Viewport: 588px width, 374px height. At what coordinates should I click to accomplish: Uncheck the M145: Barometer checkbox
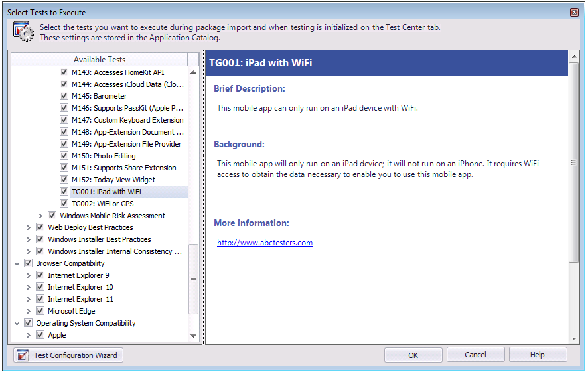(x=64, y=96)
